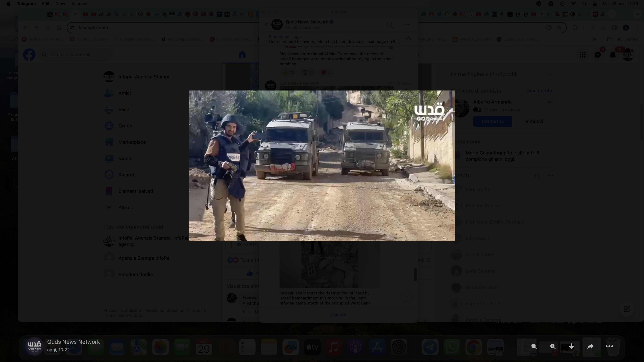Click the pinned messages icon beside pinned message
The image size is (644, 362).
(x=408, y=39)
